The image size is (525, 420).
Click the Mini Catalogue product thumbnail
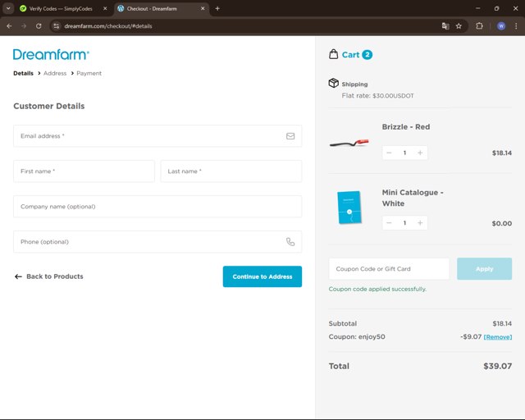349,208
